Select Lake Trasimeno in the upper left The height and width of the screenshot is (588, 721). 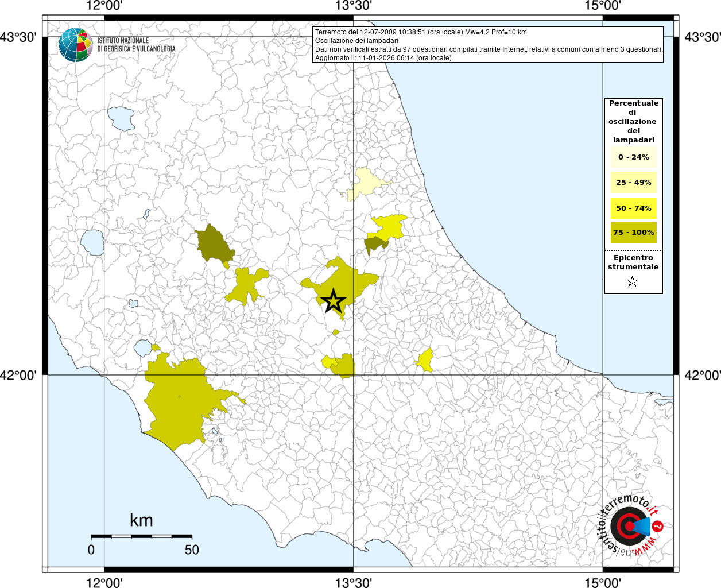coord(121,118)
